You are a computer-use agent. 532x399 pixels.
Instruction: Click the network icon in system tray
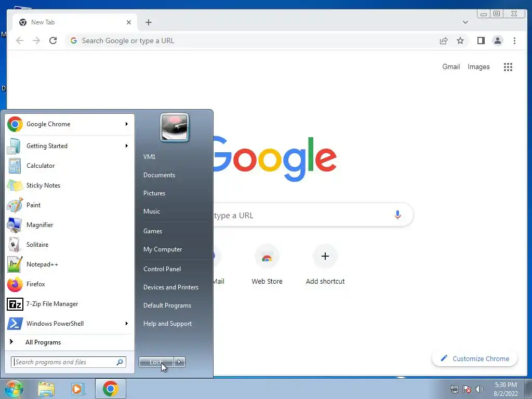pos(454,389)
